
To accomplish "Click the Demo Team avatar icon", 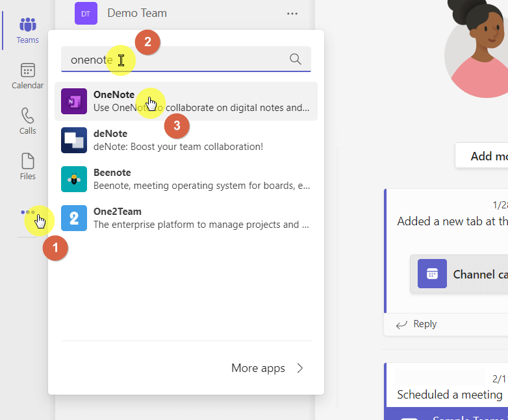I will pos(86,14).
